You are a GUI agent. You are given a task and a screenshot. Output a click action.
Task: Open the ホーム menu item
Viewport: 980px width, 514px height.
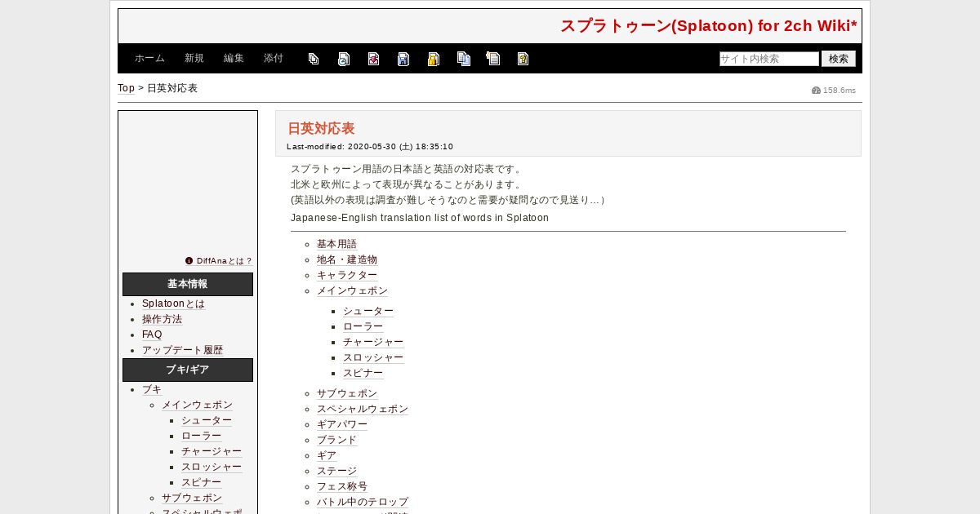pyautogui.click(x=149, y=59)
